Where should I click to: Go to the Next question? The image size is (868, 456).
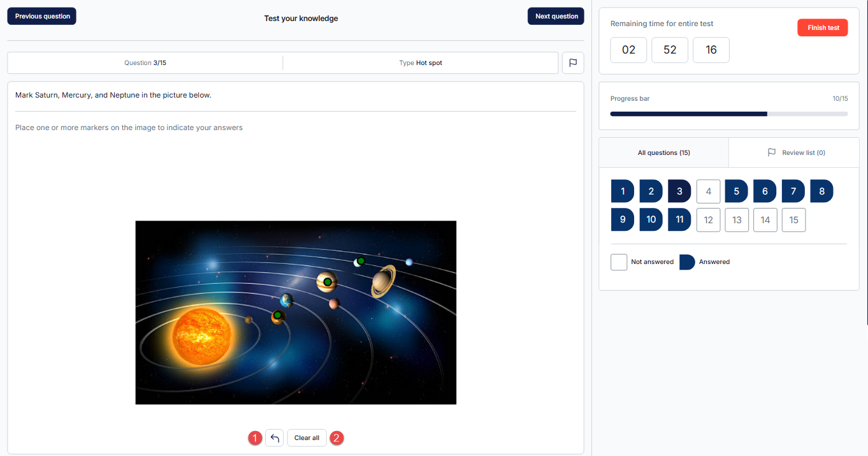click(556, 16)
